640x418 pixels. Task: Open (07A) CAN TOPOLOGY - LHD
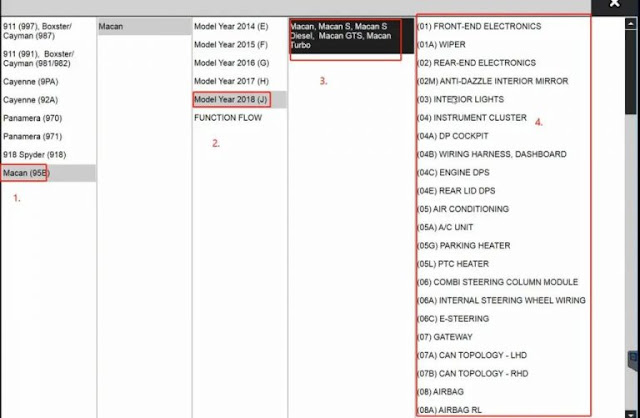click(x=472, y=356)
